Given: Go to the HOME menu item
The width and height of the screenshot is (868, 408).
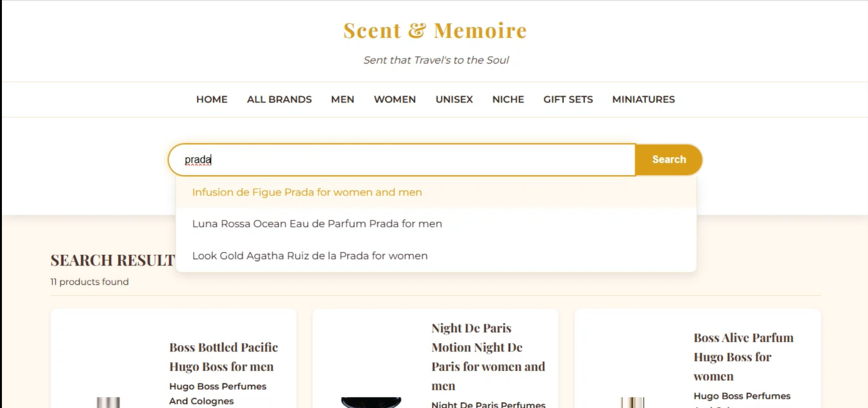Looking at the screenshot, I should [212, 99].
